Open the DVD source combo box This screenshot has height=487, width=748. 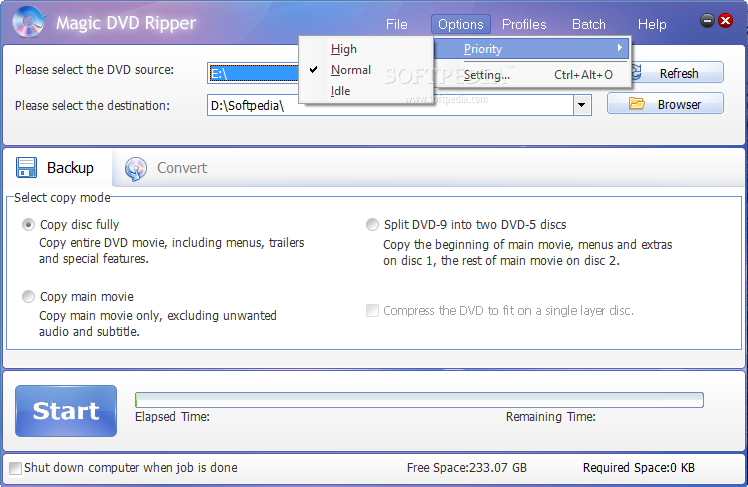click(253, 73)
